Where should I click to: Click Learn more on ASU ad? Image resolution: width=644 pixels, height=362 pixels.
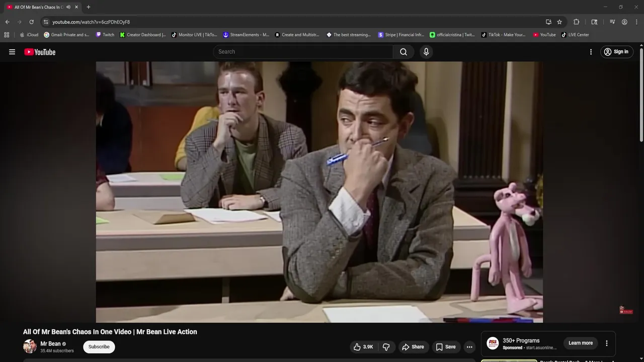(581, 343)
